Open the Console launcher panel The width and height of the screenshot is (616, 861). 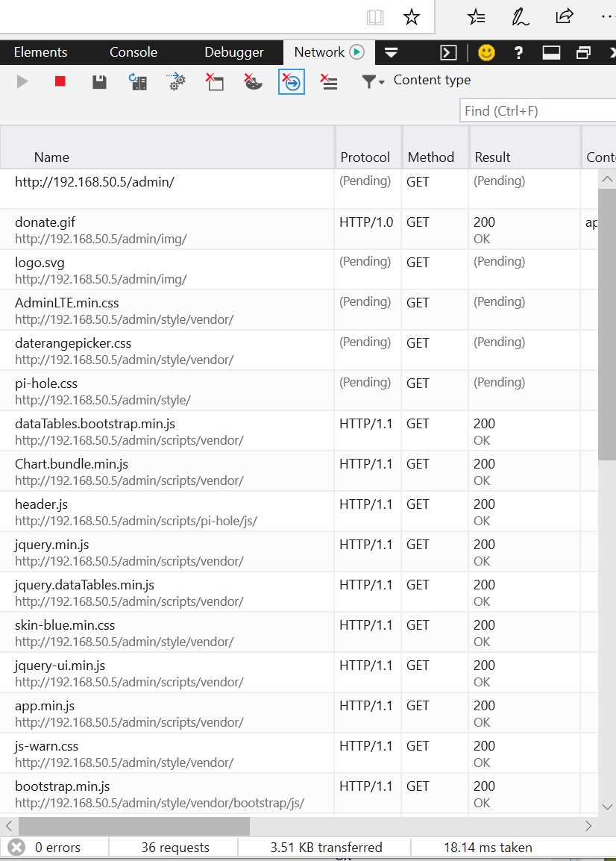448,52
